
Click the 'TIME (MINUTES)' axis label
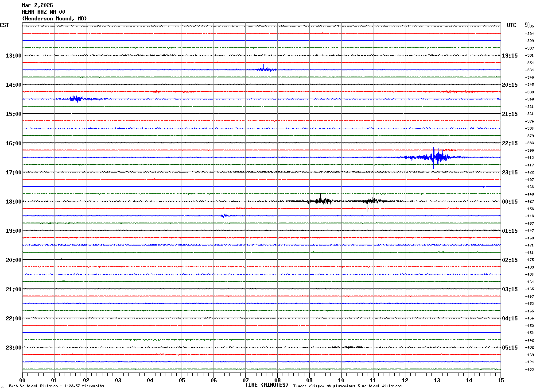point(267,385)
